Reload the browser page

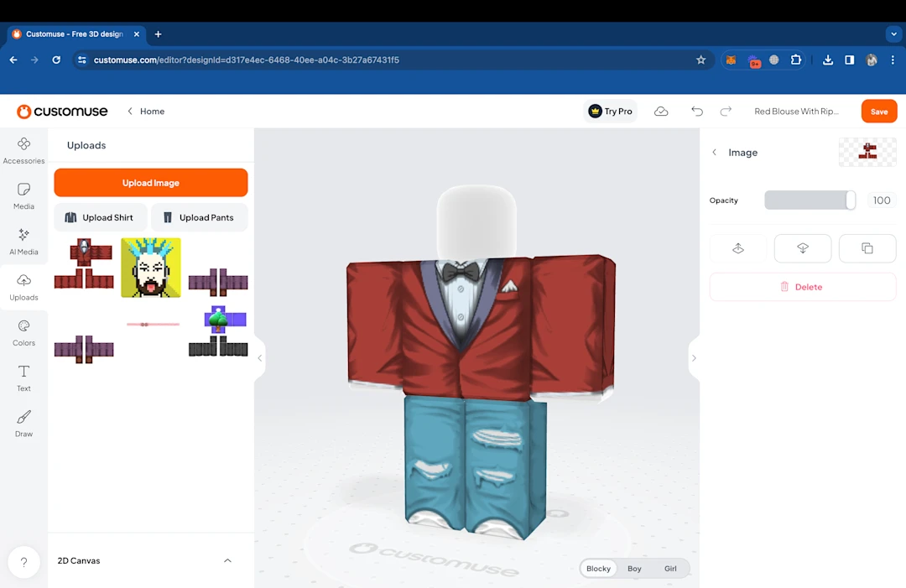click(x=56, y=60)
